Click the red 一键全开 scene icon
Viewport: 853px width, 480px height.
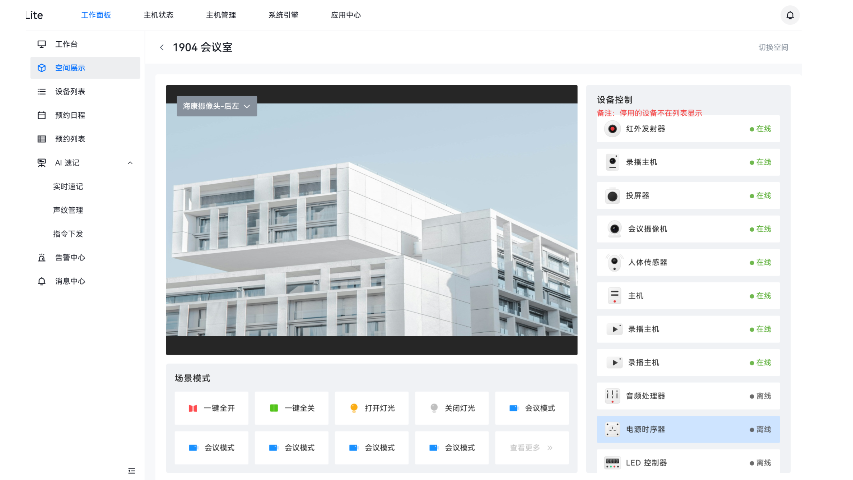(x=193, y=408)
